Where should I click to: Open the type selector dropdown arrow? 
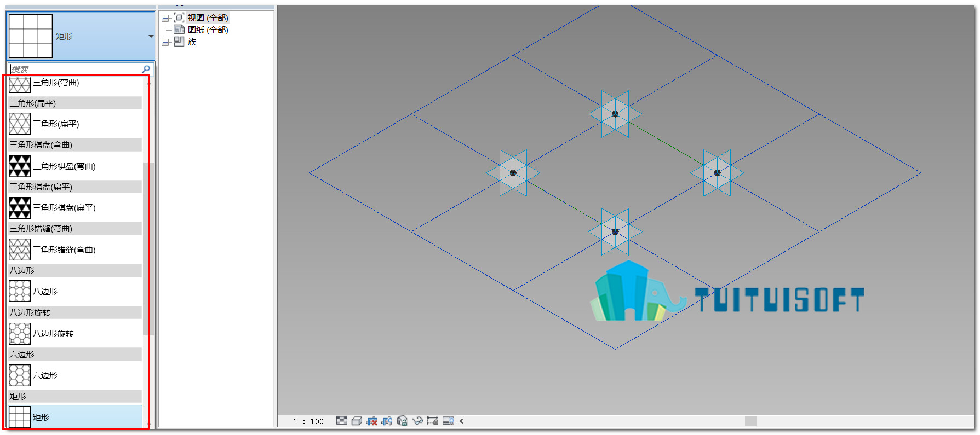coord(151,37)
